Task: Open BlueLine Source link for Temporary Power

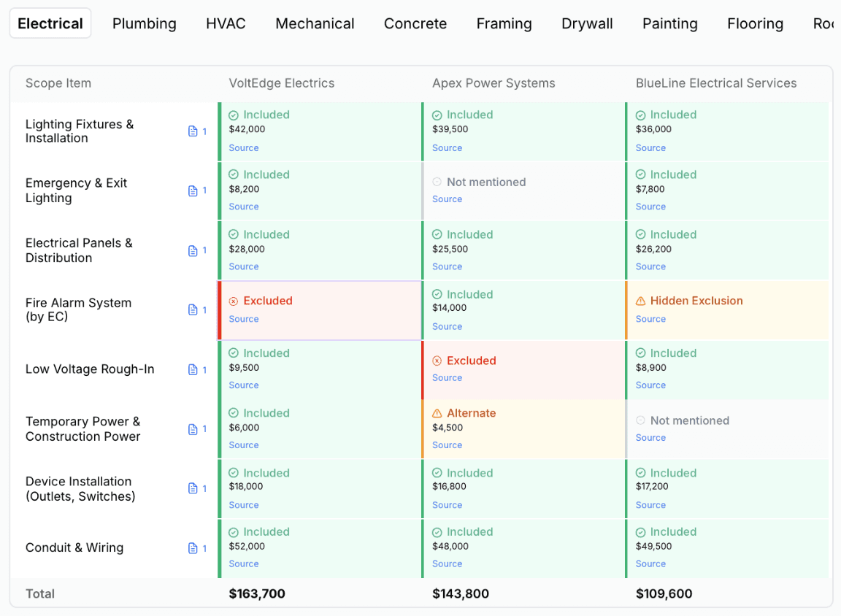Action: tap(650, 438)
